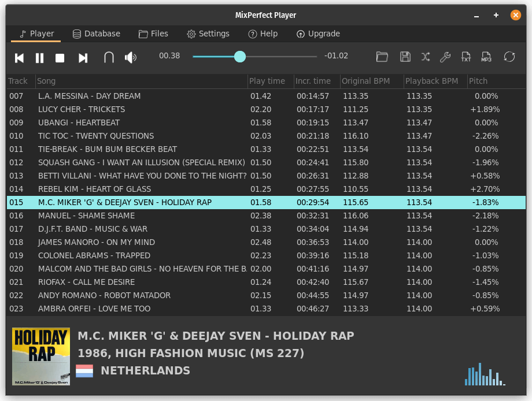This screenshot has width=532, height=401.
Task: Switch to the Database tab
Action: coord(96,34)
